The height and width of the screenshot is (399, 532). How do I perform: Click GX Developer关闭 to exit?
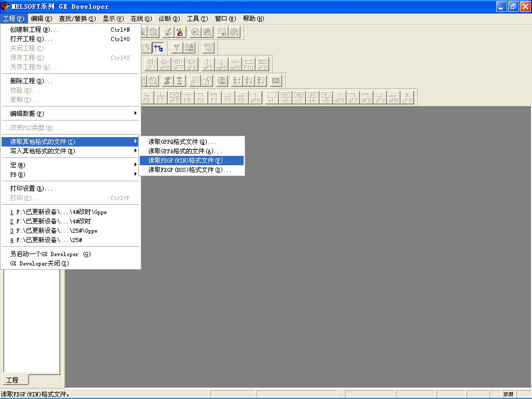pos(39,263)
